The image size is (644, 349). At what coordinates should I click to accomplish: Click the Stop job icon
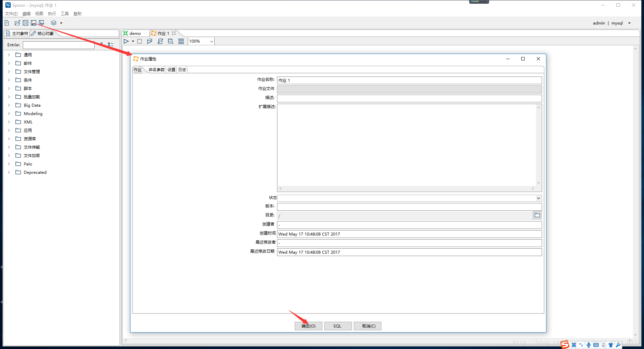(140, 41)
